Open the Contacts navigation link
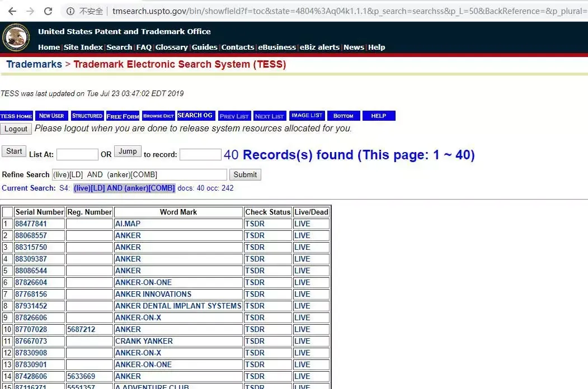Image resolution: width=588 pixels, height=389 pixels. pos(237,47)
